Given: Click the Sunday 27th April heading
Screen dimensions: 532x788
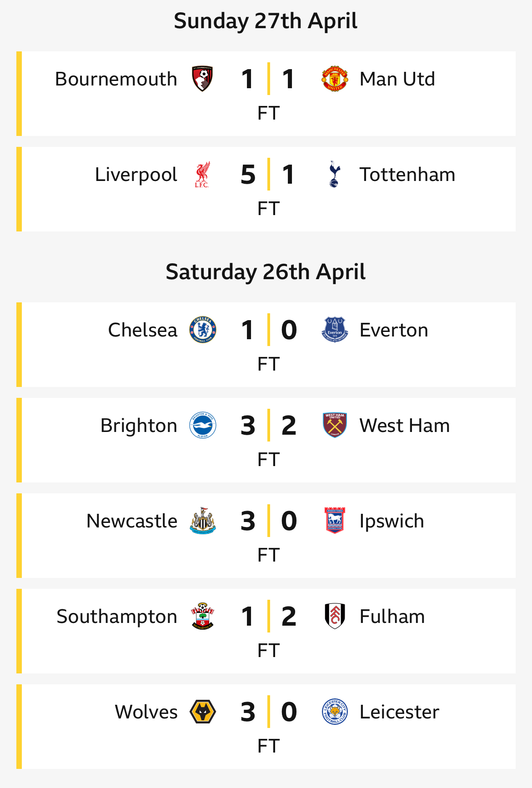Looking at the screenshot, I should pos(266,21).
